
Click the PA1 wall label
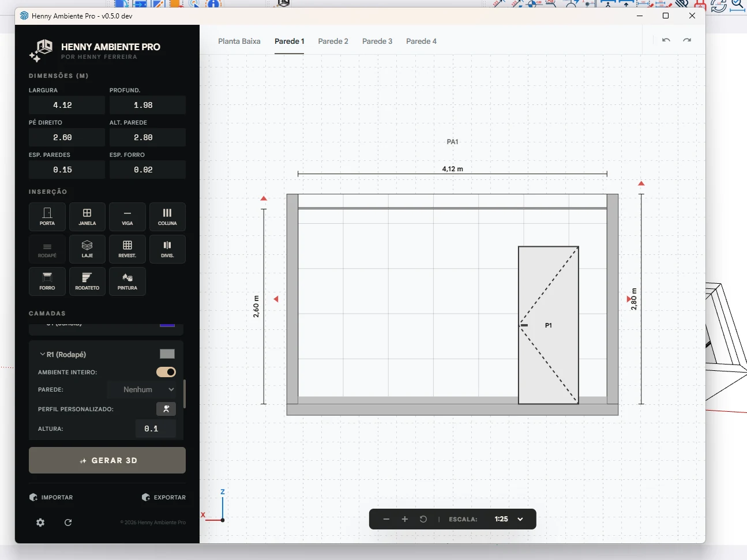coord(453,142)
